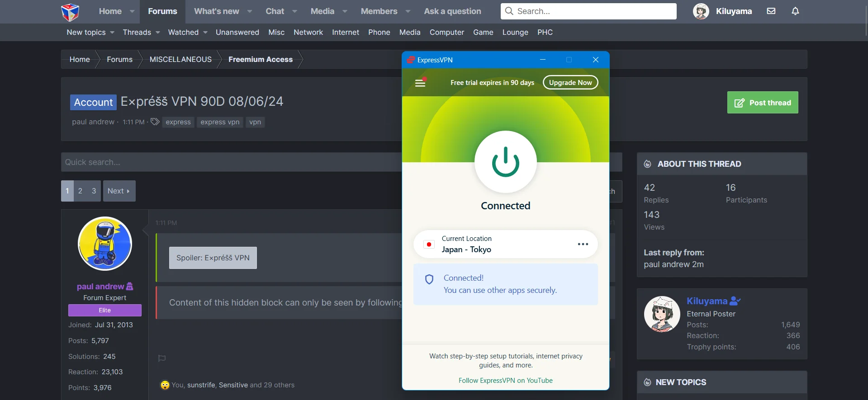Screen dimensions: 868x400
Task: Open location options three-dots menu
Action: (x=583, y=244)
